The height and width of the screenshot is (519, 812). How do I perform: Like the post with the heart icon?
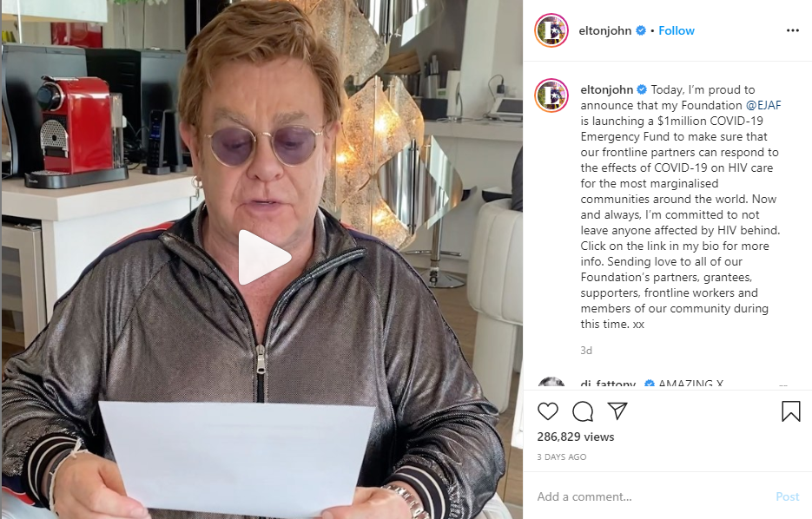coord(548,411)
